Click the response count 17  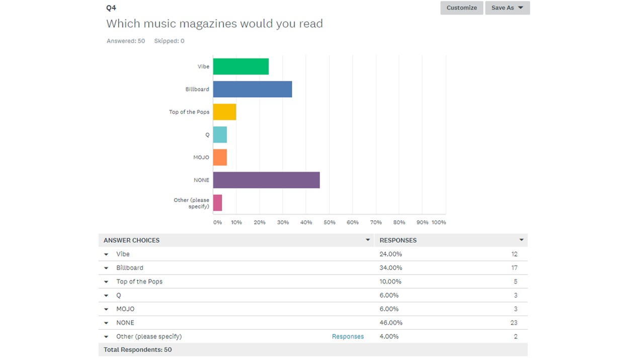514,267
